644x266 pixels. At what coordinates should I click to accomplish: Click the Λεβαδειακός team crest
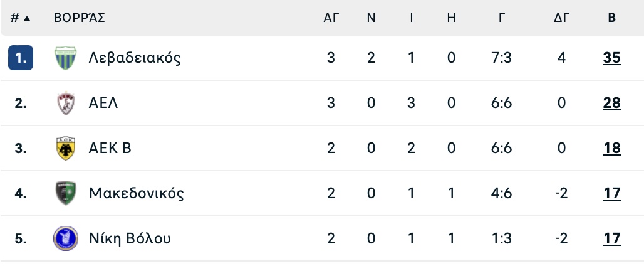tap(66, 58)
